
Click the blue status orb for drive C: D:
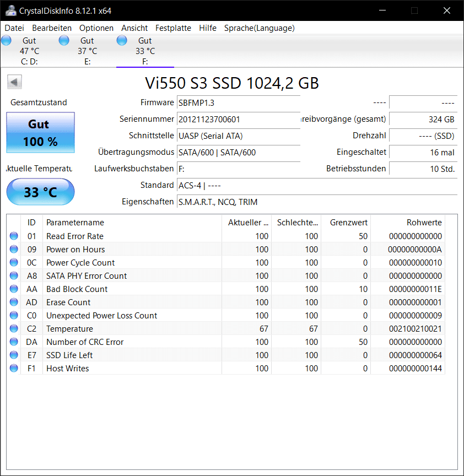click(x=7, y=40)
